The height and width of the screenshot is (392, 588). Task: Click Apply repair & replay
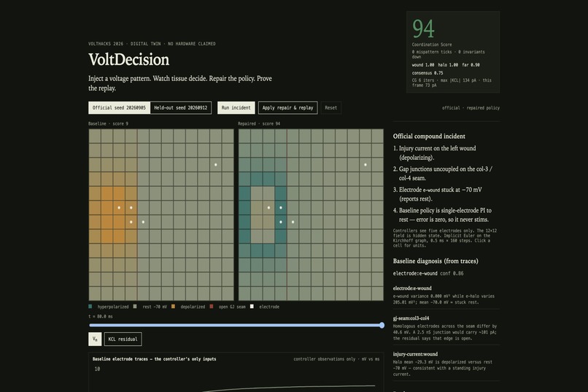[287, 107]
